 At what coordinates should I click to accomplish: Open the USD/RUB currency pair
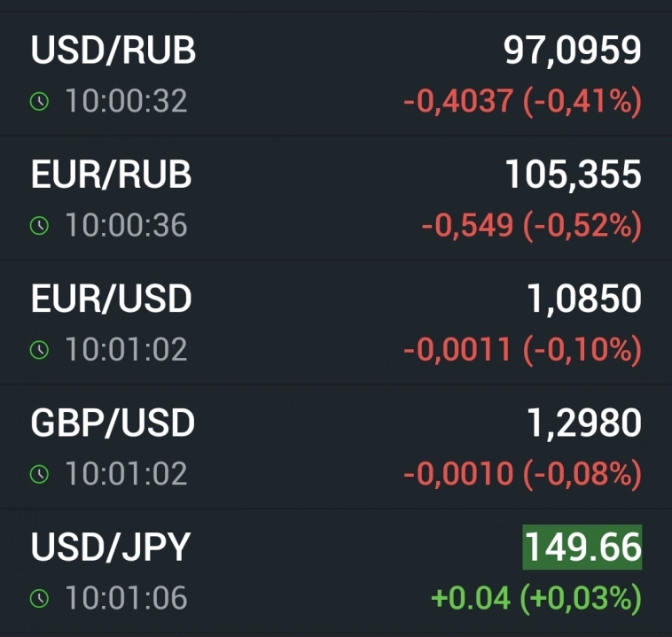point(113,51)
